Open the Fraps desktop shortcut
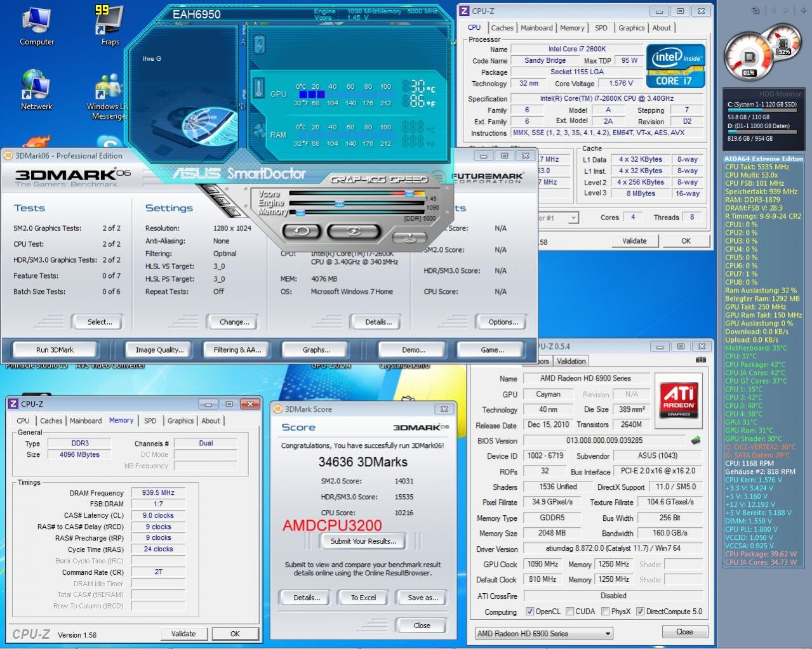This screenshot has height=649, width=812. coord(110,27)
